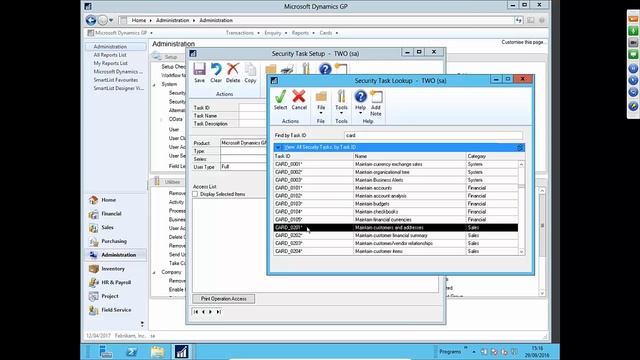Viewport: 640px width, 360px height.
Task: Open the Cards menu
Action: coord(326,33)
